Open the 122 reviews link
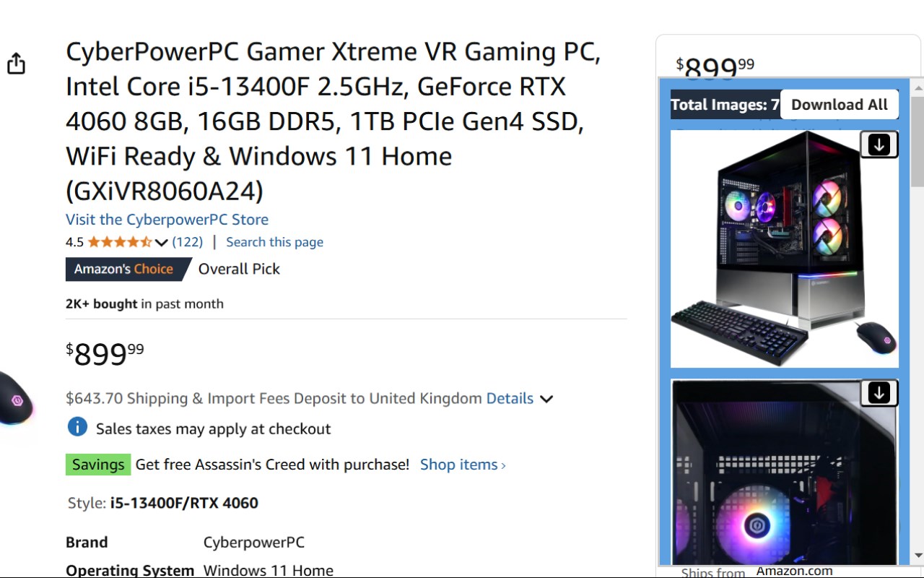This screenshot has width=924, height=578. [188, 242]
